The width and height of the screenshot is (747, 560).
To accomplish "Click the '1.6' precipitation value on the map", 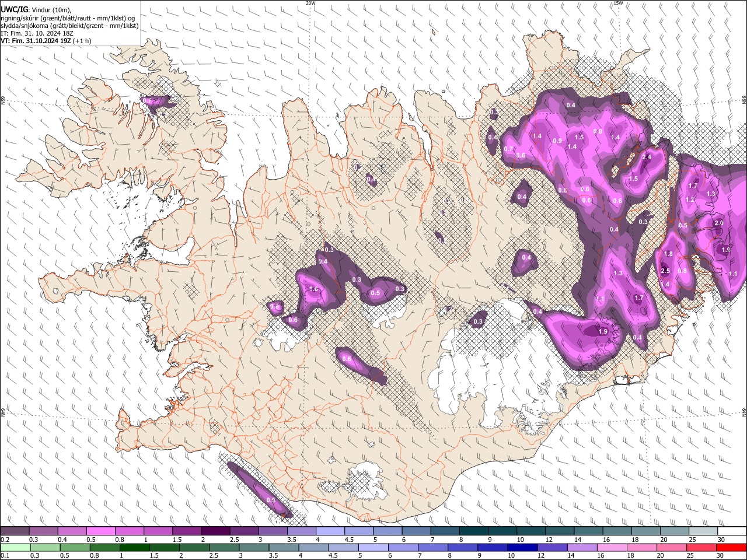I will click(313, 289).
